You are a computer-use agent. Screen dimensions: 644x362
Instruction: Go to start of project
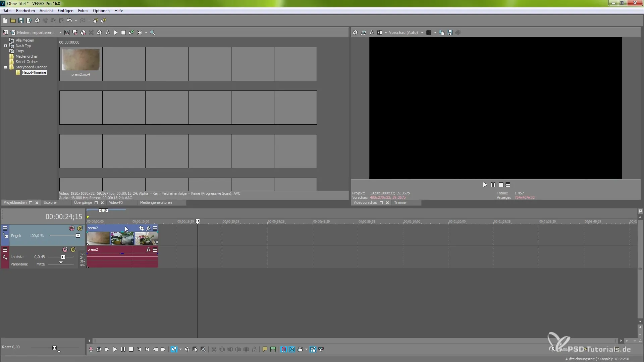[x=139, y=349]
